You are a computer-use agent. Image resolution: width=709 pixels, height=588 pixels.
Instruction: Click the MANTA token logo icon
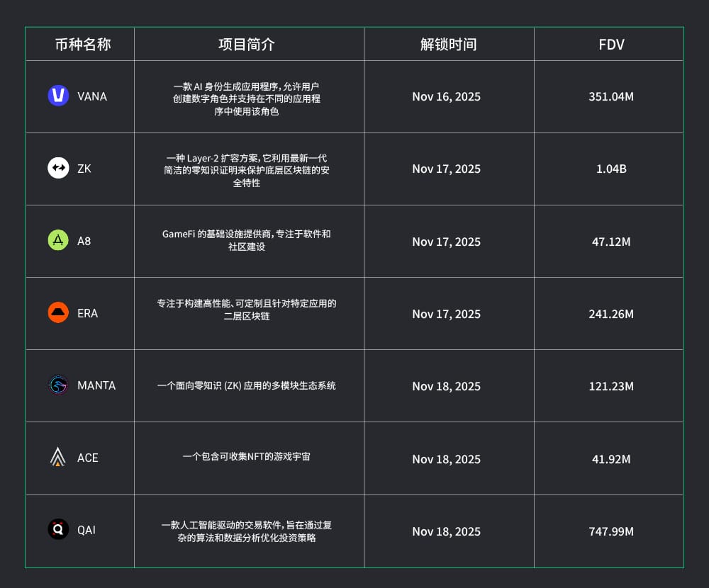[58, 385]
